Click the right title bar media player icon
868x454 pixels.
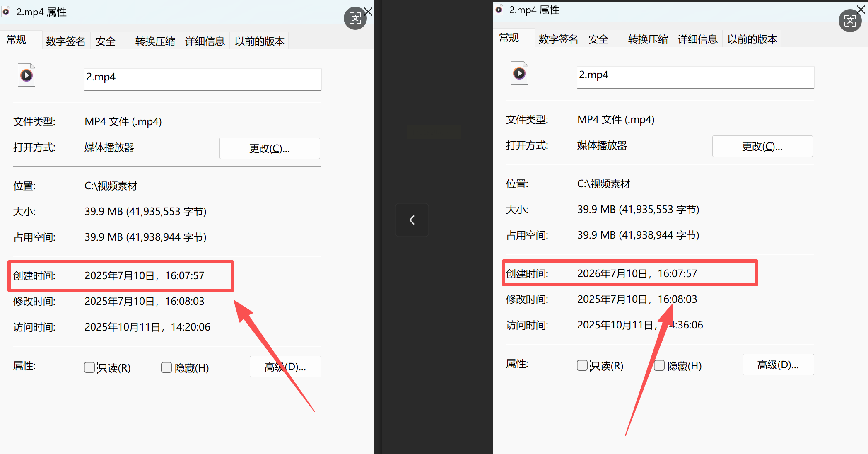tap(499, 10)
